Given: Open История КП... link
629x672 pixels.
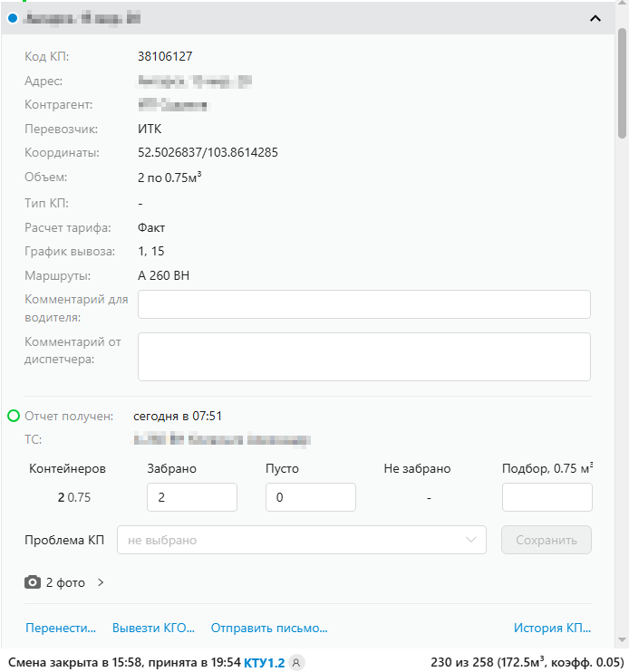Looking at the screenshot, I should [552, 627].
